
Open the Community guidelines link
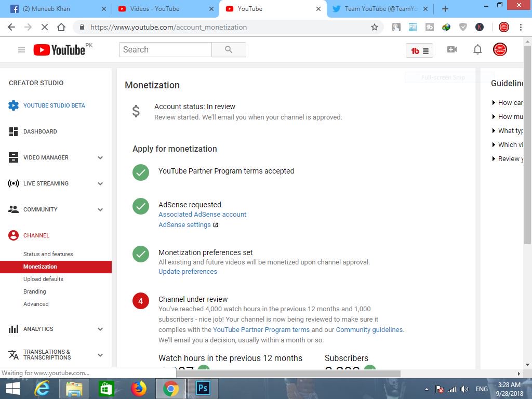369,329
